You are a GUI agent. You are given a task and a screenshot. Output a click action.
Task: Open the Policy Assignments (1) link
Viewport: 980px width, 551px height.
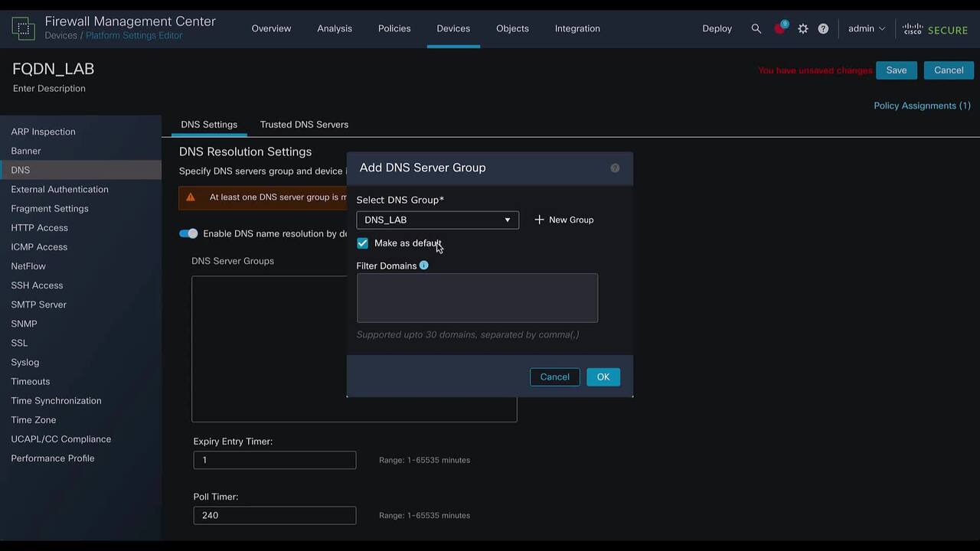[x=922, y=106]
